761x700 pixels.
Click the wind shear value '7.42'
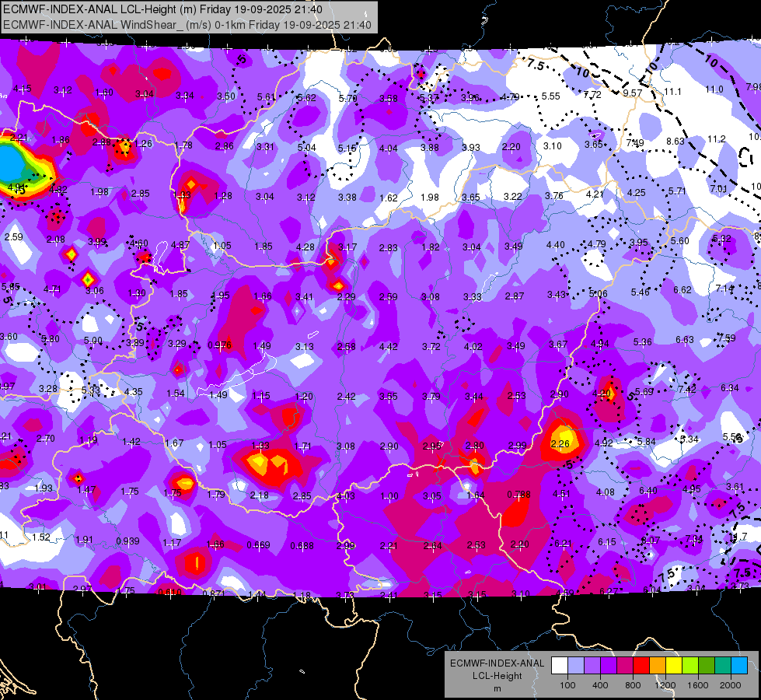(x=687, y=390)
